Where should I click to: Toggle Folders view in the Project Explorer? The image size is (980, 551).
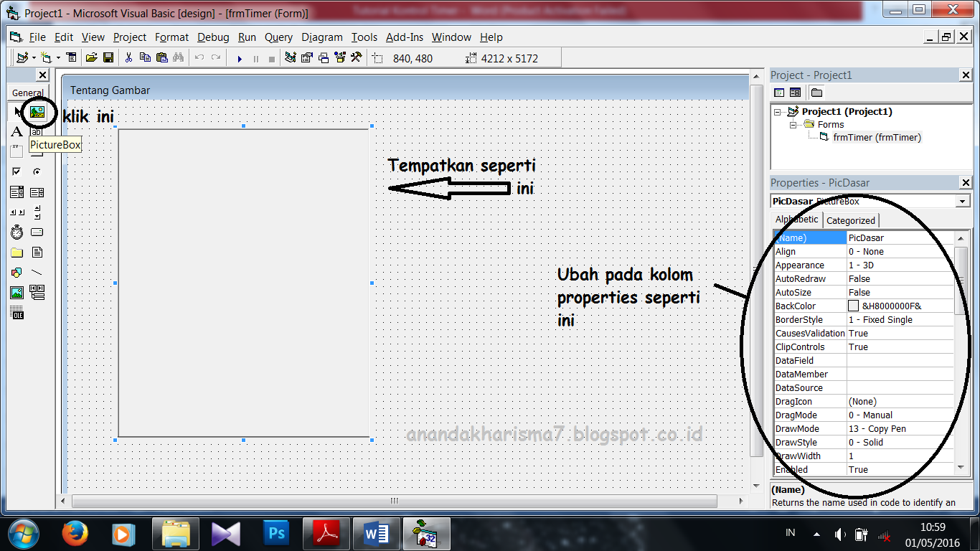click(816, 92)
